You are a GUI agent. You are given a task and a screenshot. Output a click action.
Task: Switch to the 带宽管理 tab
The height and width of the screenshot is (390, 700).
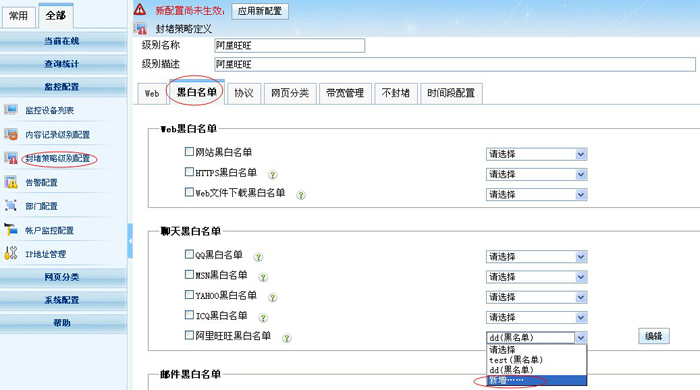(x=345, y=93)
